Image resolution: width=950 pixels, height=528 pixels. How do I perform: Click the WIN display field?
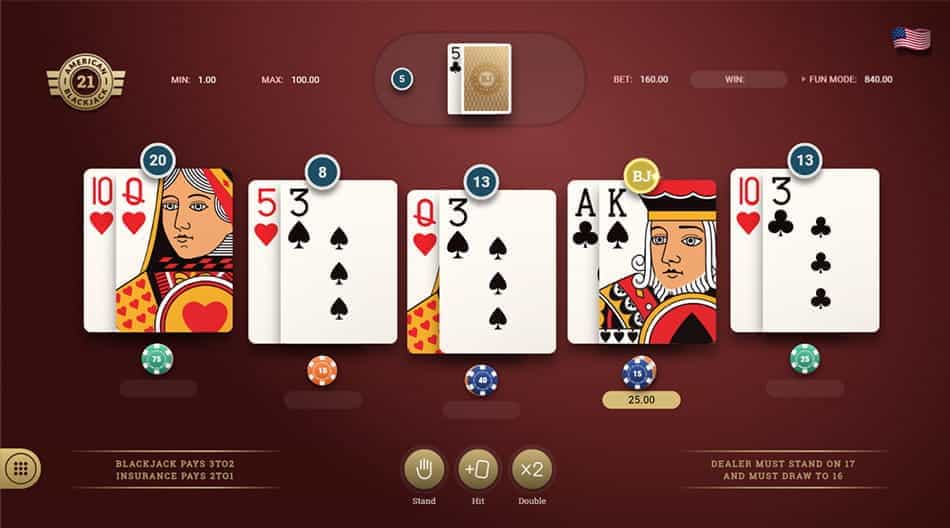click(x=739, y=79)
